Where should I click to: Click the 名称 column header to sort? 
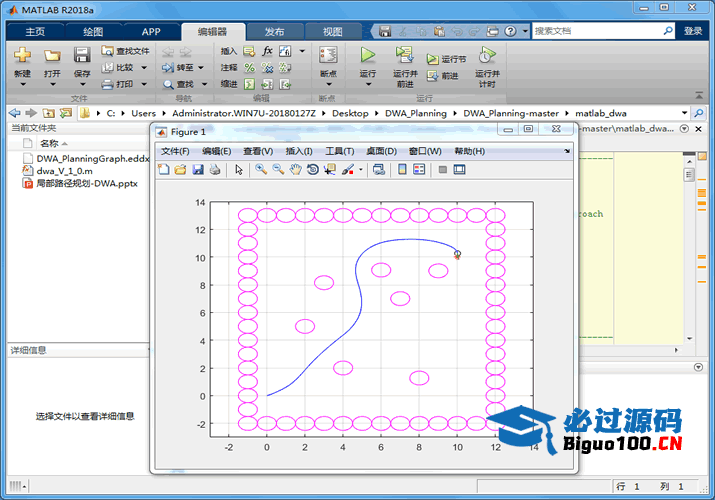(49, 144)
